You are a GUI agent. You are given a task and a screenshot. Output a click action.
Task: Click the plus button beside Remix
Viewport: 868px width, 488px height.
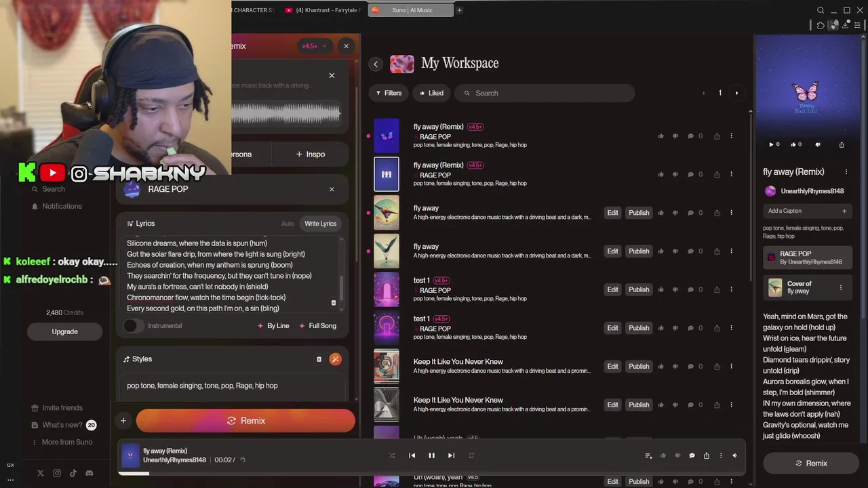coord(123,421)
